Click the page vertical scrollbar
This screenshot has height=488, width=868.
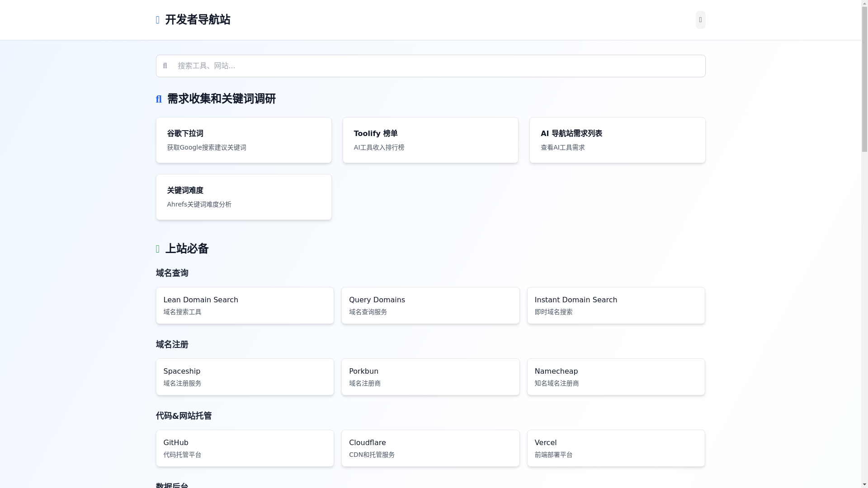tap(864, 244)
